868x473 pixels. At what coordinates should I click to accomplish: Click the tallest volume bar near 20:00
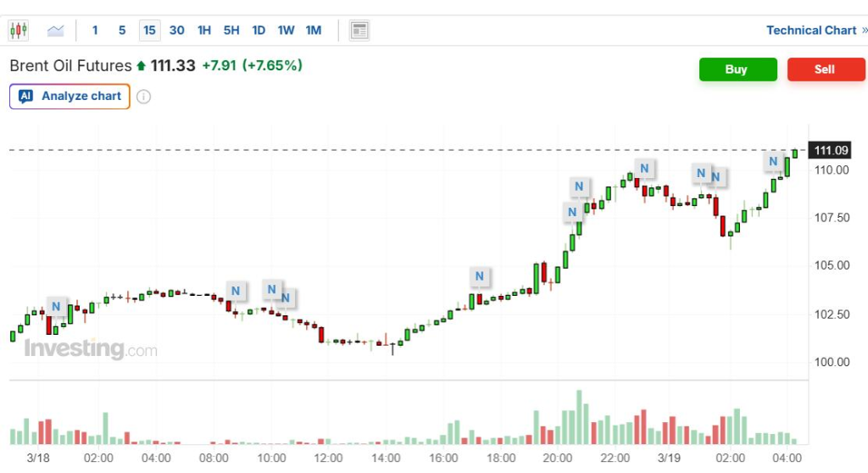[579, 417]
